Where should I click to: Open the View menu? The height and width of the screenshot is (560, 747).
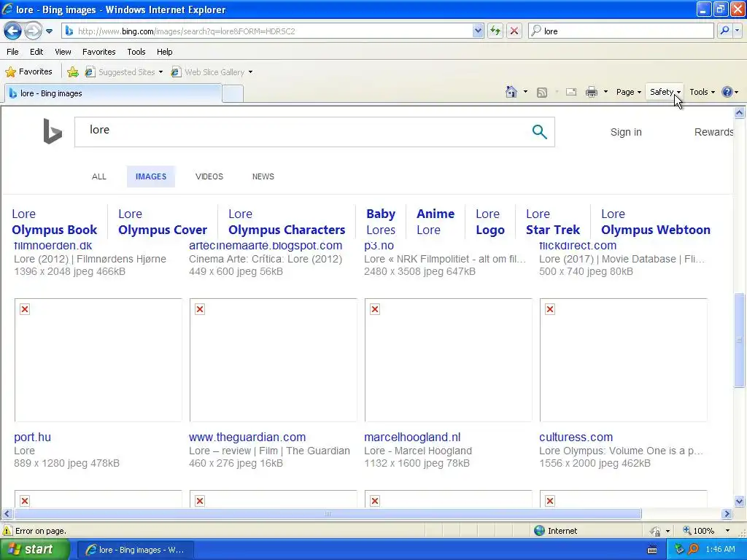(63, 52)
